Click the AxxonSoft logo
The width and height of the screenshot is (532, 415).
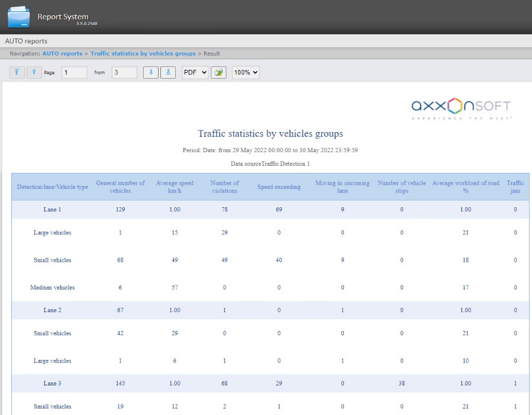tap(461, 108)
